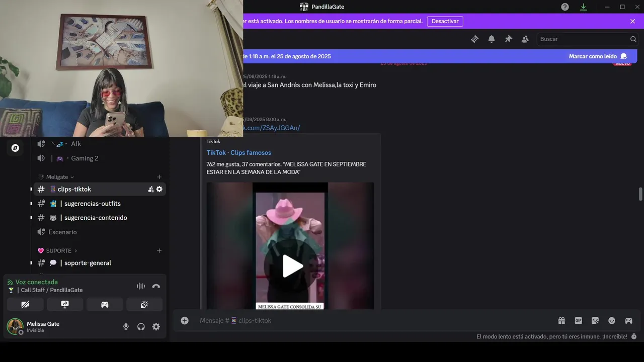
Task: Open TikTok · Clips famosos link
Action: point(238,153)
